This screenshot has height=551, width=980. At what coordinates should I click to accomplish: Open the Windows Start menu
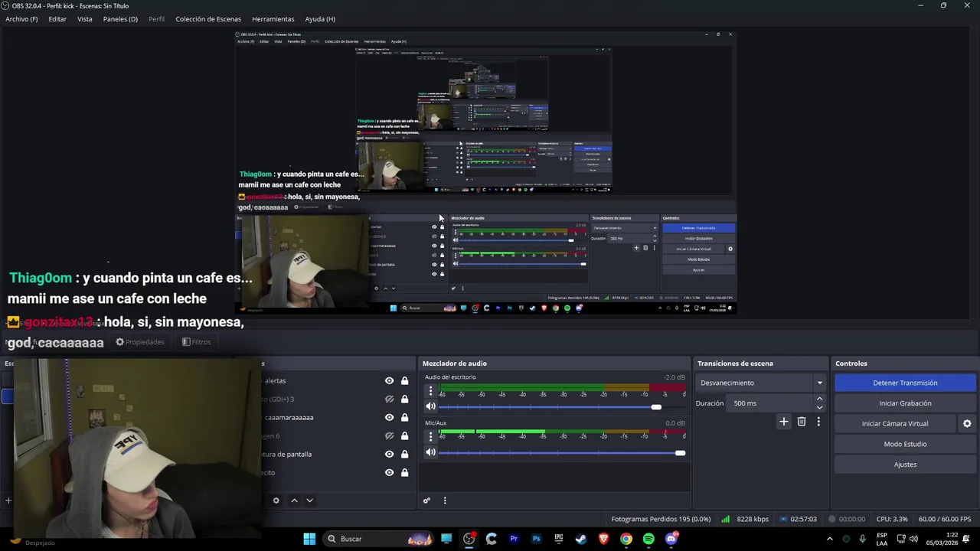[309, 539]
